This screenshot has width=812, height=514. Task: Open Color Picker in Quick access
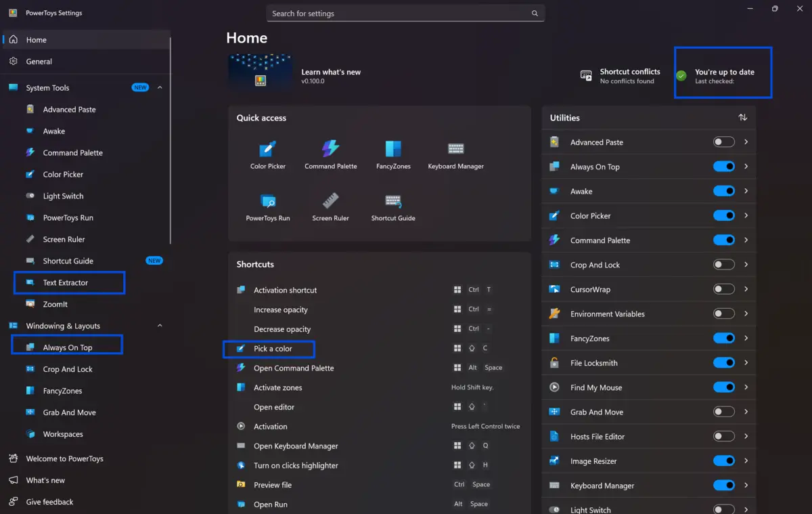(268, 155)
